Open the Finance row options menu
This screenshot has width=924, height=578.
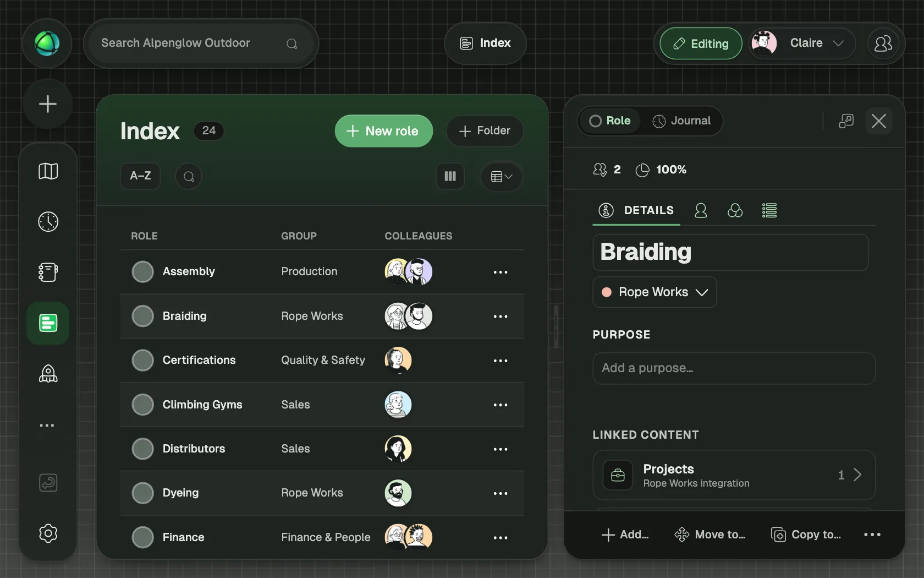click(x=501, y=538)
